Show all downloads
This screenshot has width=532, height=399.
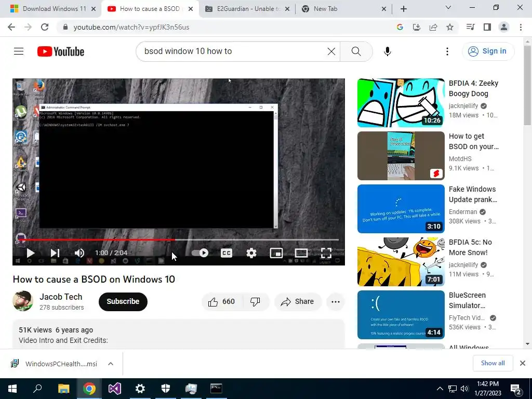(493, 363)
